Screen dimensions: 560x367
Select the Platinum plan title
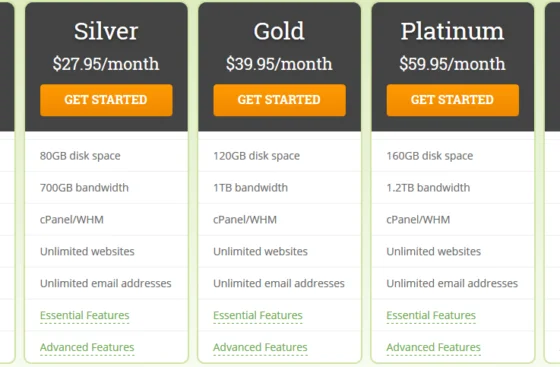click(x=452, y=31)
